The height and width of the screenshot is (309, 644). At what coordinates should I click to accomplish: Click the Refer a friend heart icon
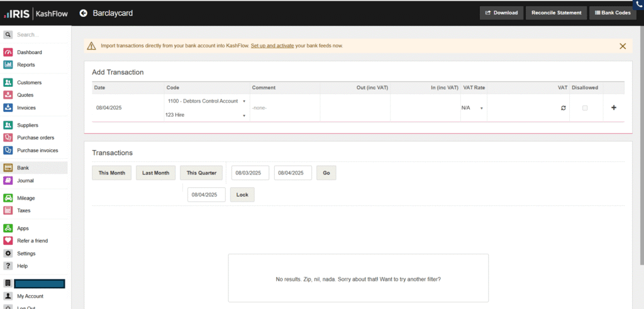[8, 241]
